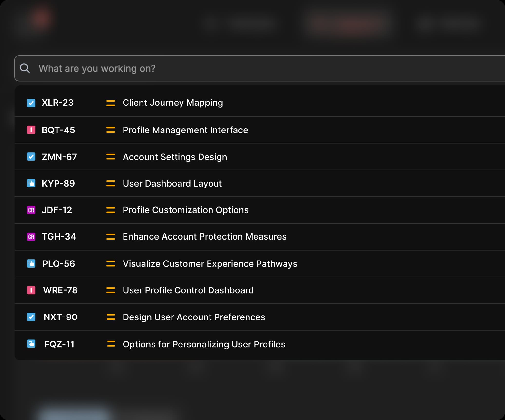Choose Design User Account Preferences entry
The image size is (505, 420).
194,317
